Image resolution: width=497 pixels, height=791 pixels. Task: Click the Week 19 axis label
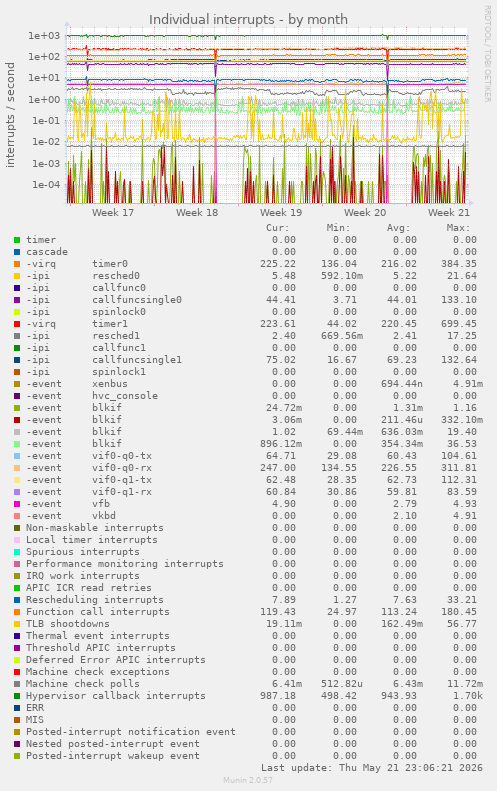281,212
